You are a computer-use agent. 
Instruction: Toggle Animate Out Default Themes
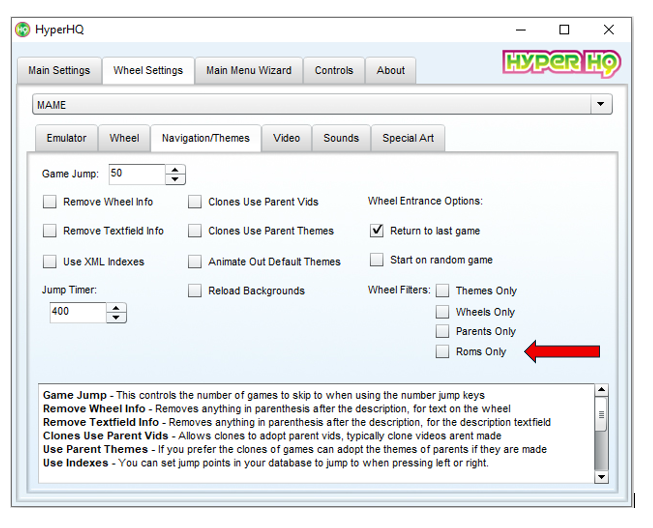(x=194, y=262)
